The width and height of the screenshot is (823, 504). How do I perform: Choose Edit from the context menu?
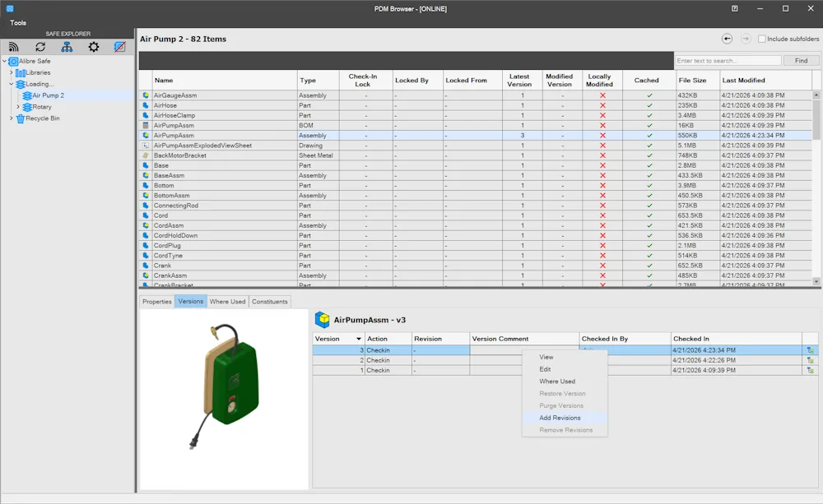tap(565, 369)
